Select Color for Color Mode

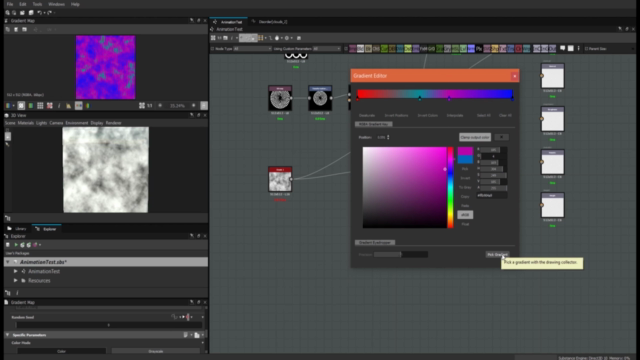coord(61,351)
